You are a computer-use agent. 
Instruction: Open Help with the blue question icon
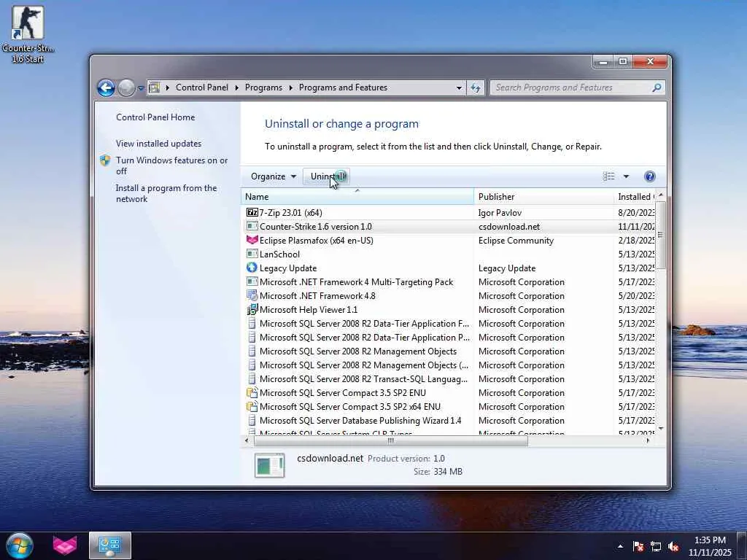tap(650, 176)
